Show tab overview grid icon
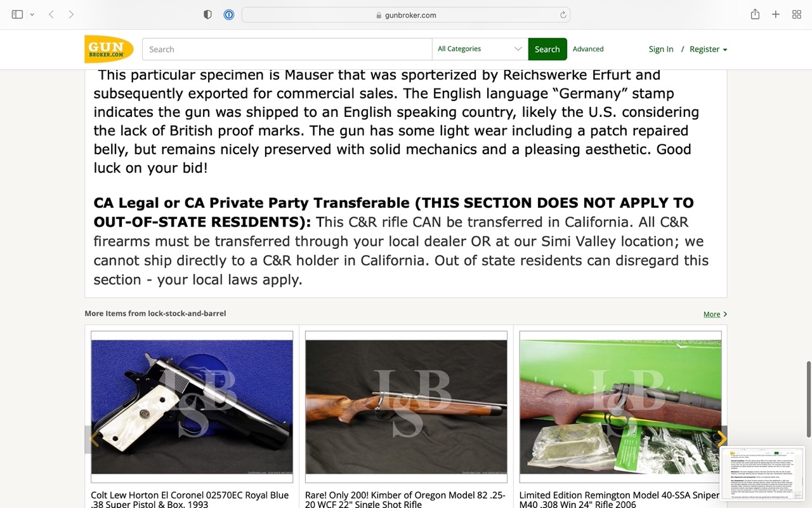The image size is (812, 508). tap(797, 15)
